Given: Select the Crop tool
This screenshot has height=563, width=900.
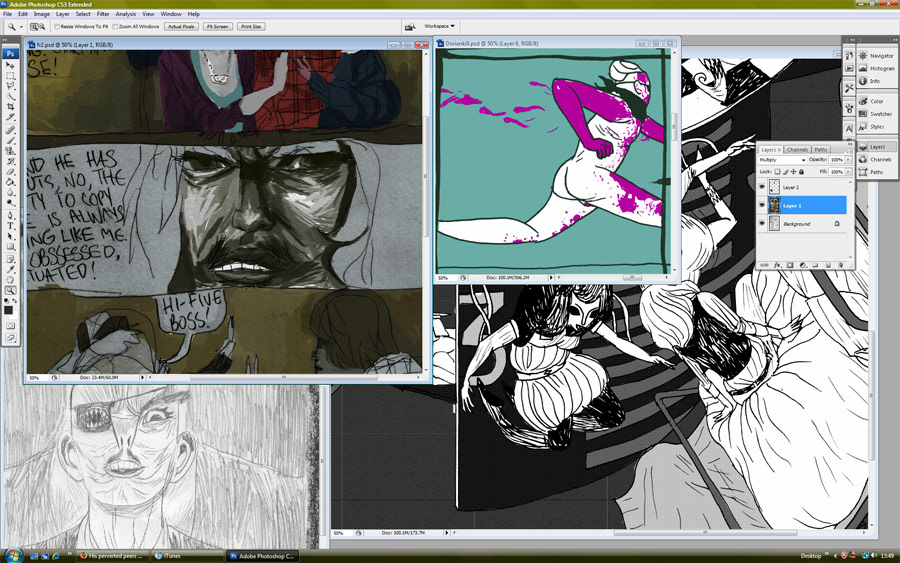Looking at the screenshot, I should (10, 106).
